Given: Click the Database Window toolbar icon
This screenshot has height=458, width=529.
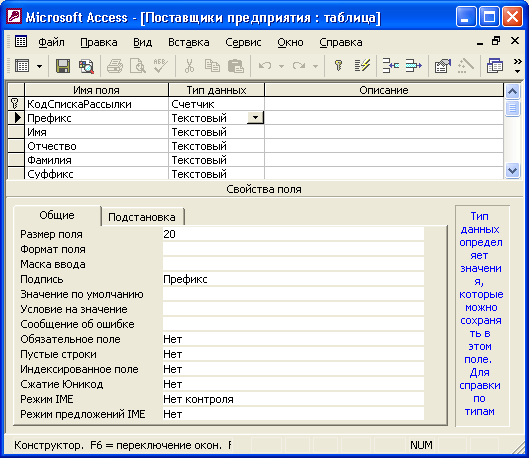Looking at the screenshot, I should pos(495,66).
